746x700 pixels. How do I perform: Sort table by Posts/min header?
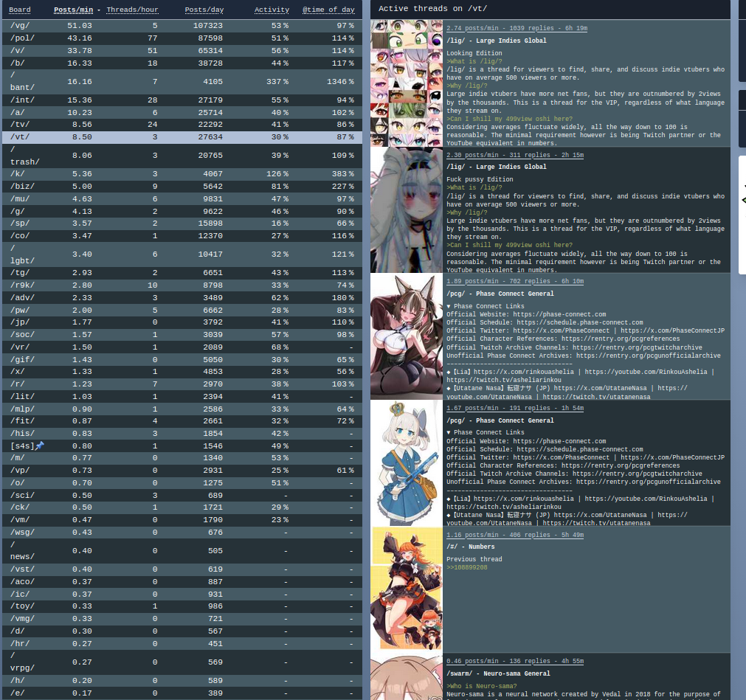(x=73, y=10)
